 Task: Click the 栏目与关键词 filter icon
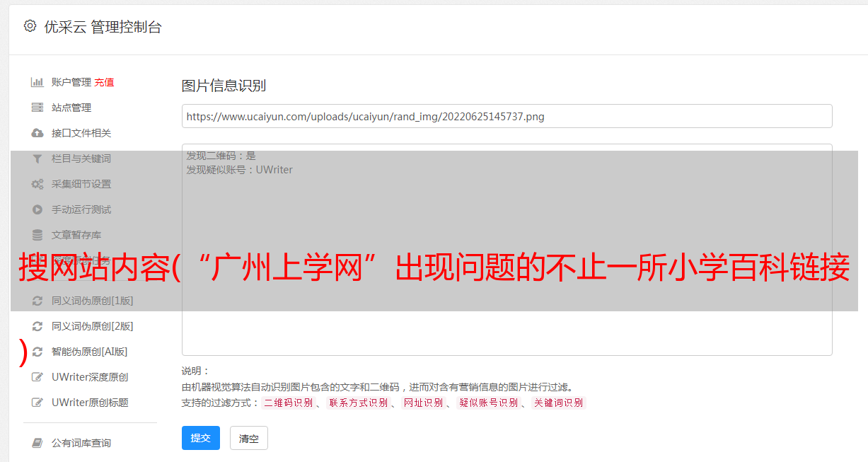[x=37, y=158]
